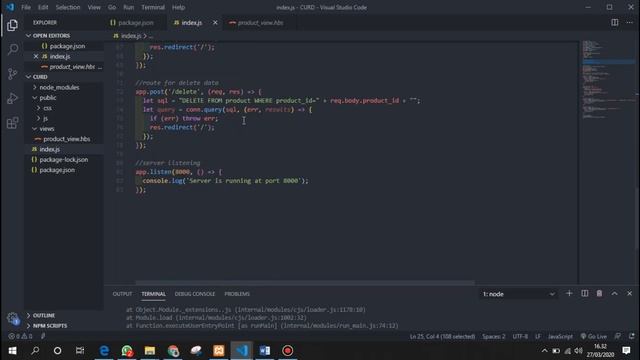Open the feedback icon in status bar
This screenshot has width=640, height=360.
[x=618, y=336]
